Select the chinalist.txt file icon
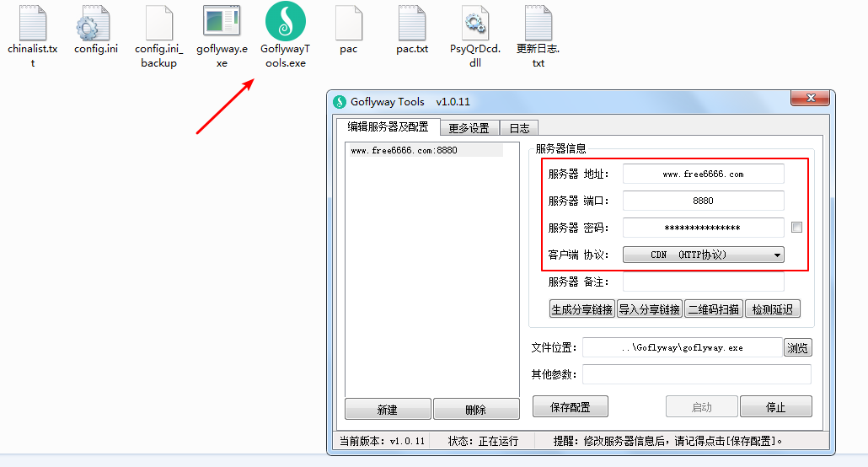Image resolution: width=868 pixels, height=467 pixels. click(33, 23)
